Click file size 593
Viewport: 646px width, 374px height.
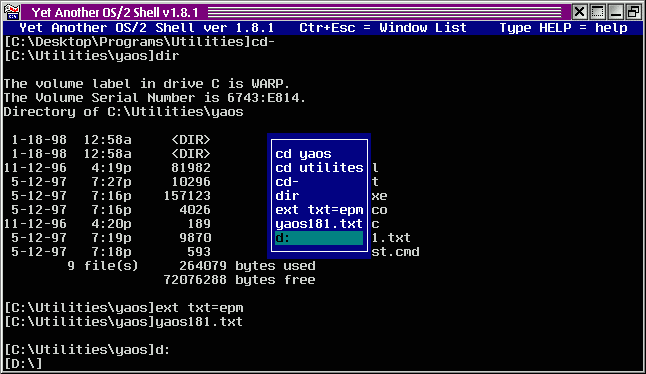199,252
